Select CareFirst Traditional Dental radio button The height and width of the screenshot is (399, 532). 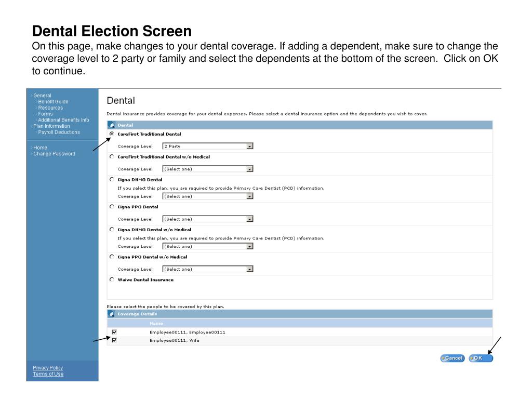pyautogui.click(x=112, y=134)
